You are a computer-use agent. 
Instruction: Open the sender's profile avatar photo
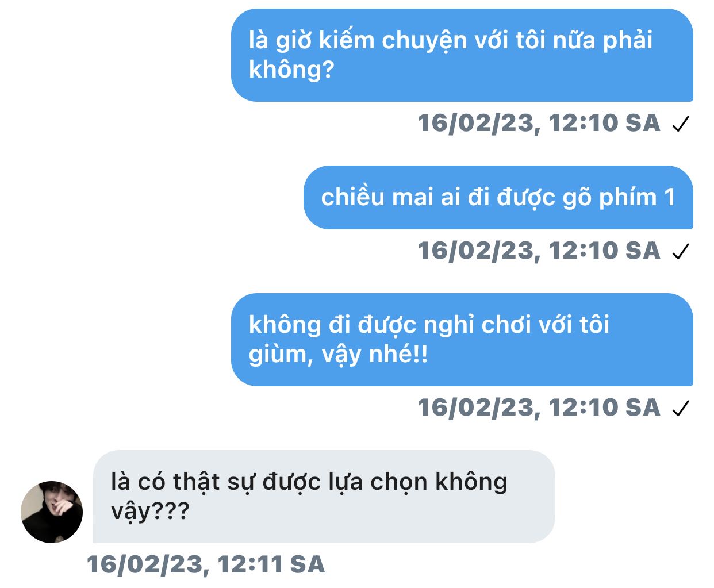point(52,512)
